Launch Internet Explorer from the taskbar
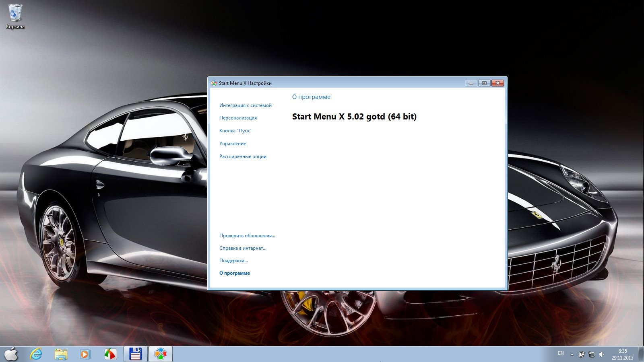 point(36,354)
